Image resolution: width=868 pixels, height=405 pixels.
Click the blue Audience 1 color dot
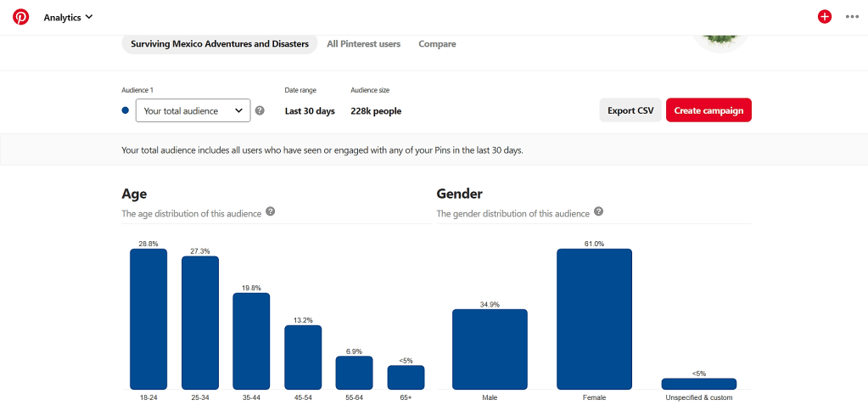[x=126, y=110]
